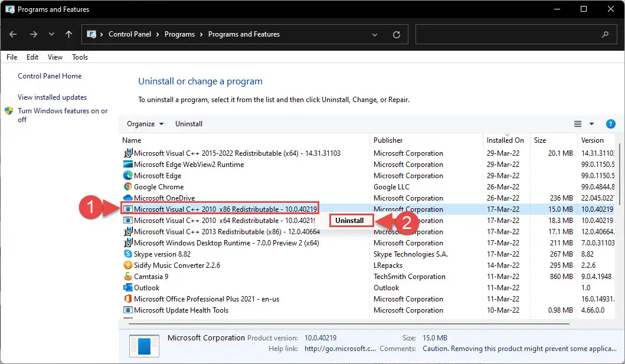The image size is (625, 364).
Task: Expand the address bar history dropdown
Action: coord(375,35)
